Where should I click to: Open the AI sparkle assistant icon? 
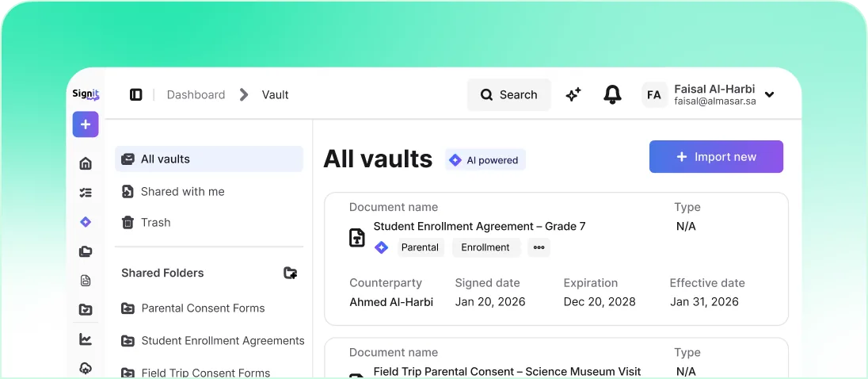573,95
